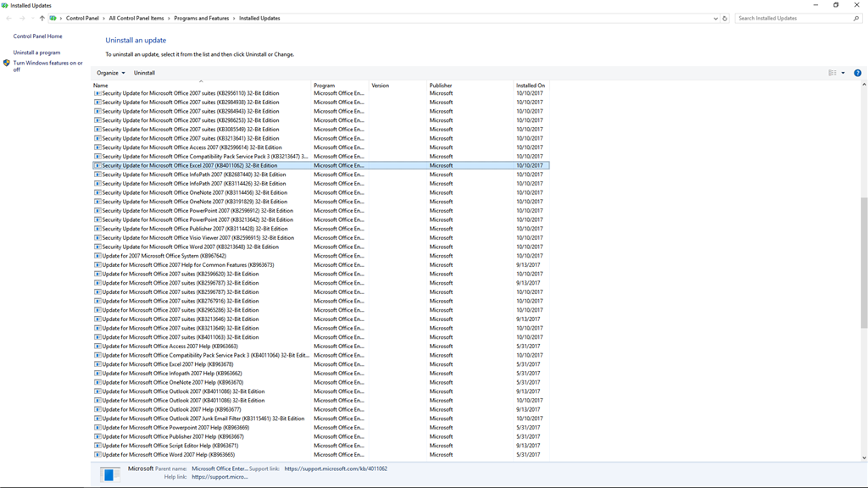
Task: Expand the view options dropdown arrow
Action: point(843,73)
